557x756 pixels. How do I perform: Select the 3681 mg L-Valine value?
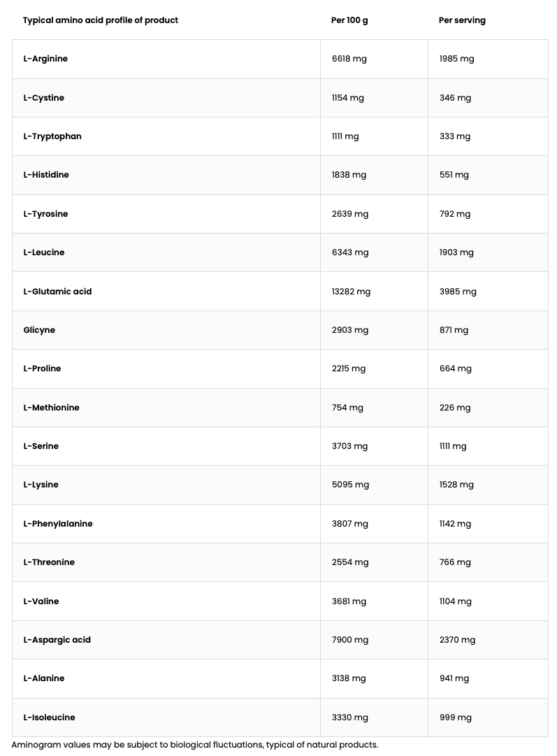(349, 601)
